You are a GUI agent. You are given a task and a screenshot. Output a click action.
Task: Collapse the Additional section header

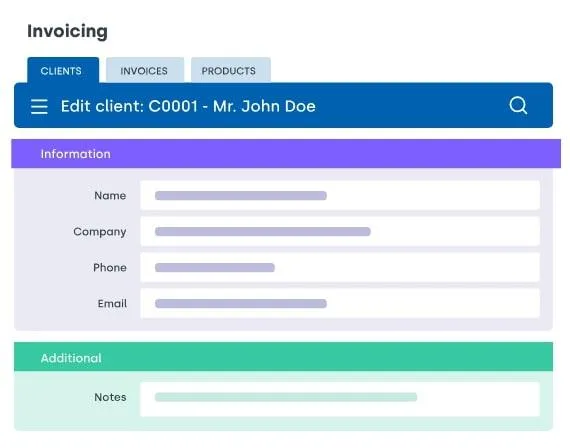(284, 357)
